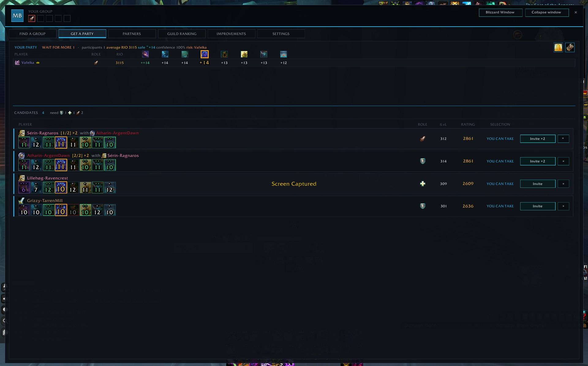Image resolution: width=588 pixels, height=366 pixels.
Task: Dismiss Sérin-Ragnaros candidate with the × button
Action: [563, 139]
